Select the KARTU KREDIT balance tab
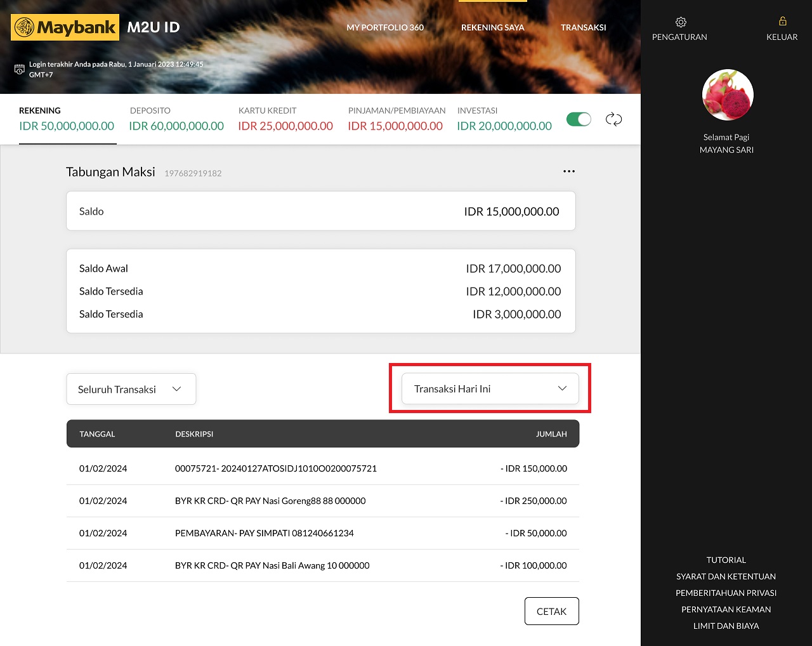 coord(285,119)
